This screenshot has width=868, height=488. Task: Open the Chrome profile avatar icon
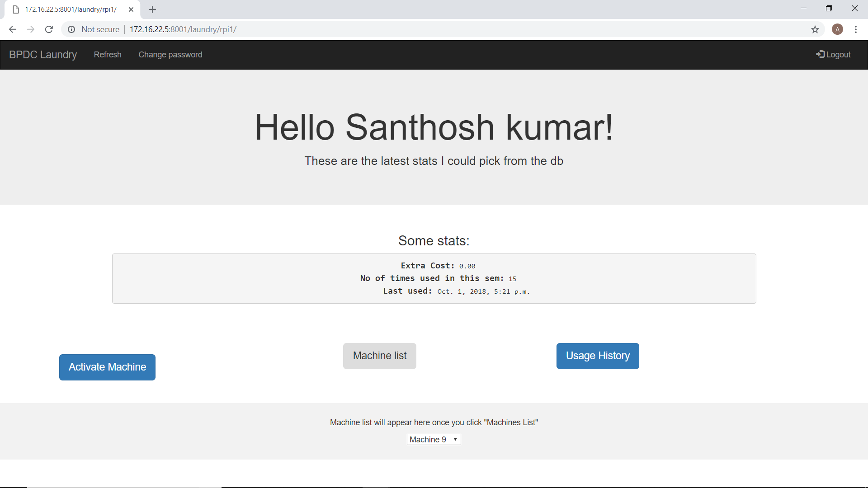tap(837, 29)
